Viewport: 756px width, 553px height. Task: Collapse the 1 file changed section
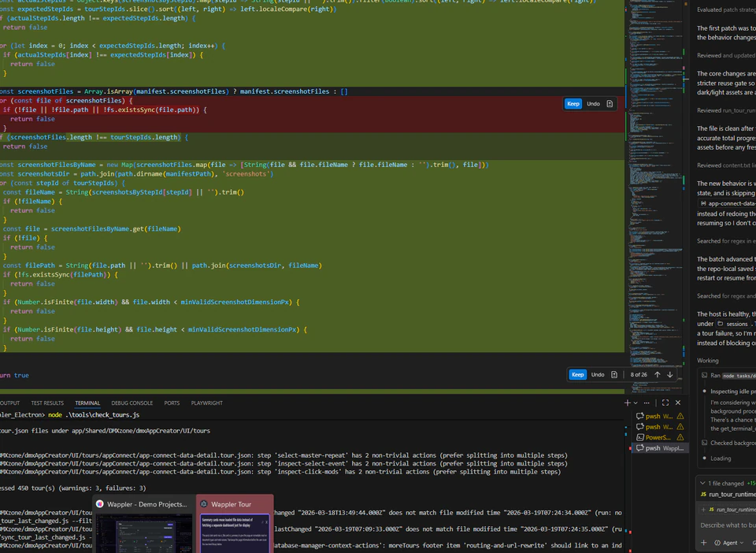[x=703, y=483]
